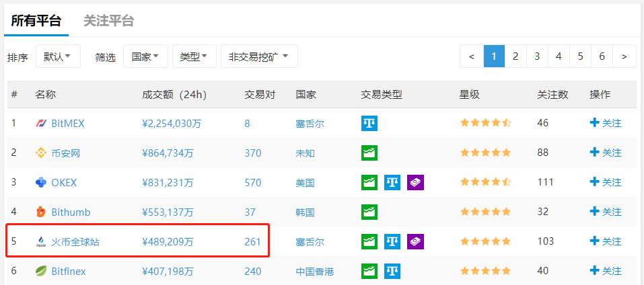Click OKEX row purple fiat money icon
The image size is (644, 285).
coord(415,182)
